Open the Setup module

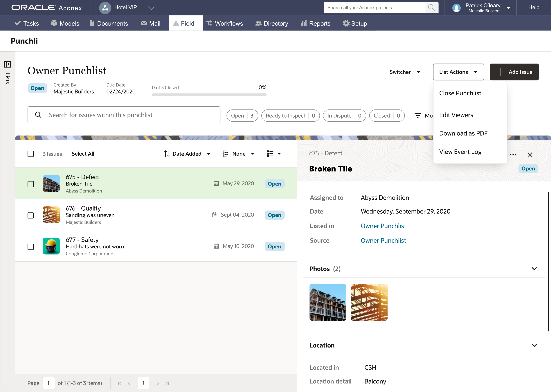coord(355,23)
